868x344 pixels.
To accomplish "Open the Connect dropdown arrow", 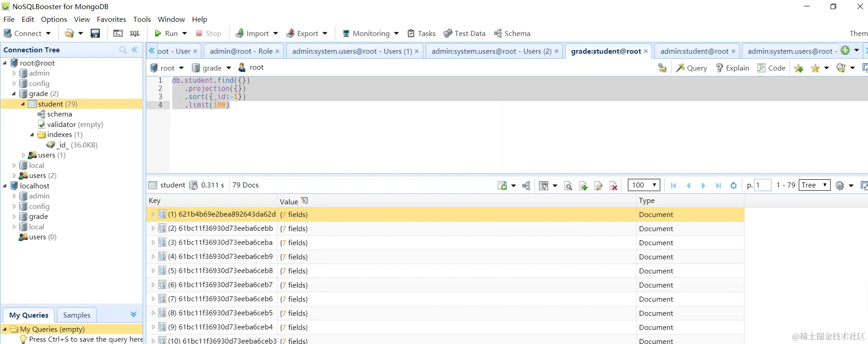I will tap(48, 33).
